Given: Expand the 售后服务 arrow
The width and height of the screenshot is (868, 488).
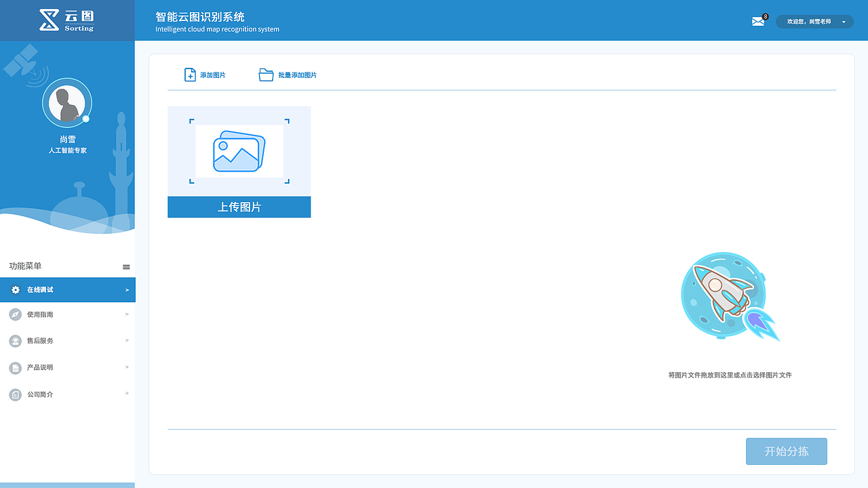Looking at the screenshot, I should 127,341.
